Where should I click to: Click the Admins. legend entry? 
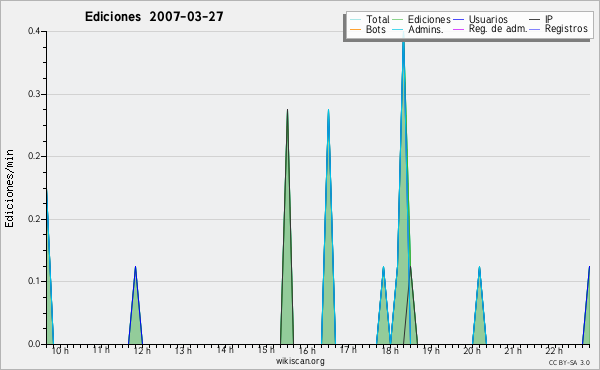pos(418,29)
